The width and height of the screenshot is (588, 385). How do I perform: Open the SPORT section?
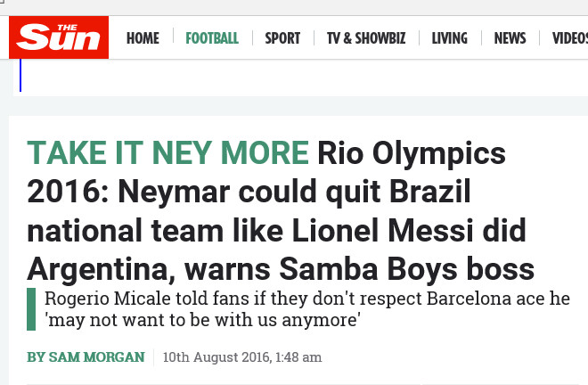(x=282, y=38)
